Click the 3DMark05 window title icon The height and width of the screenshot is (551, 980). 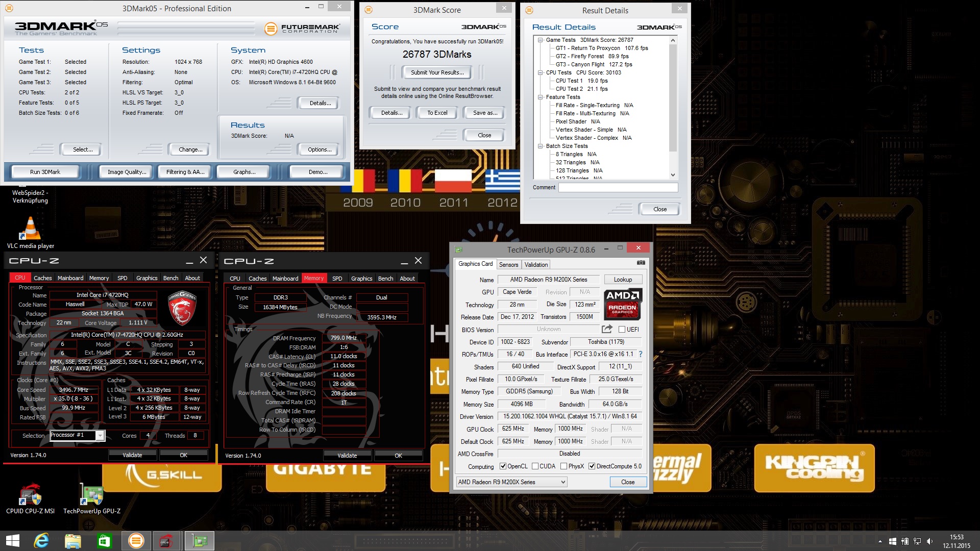[9, 8]
